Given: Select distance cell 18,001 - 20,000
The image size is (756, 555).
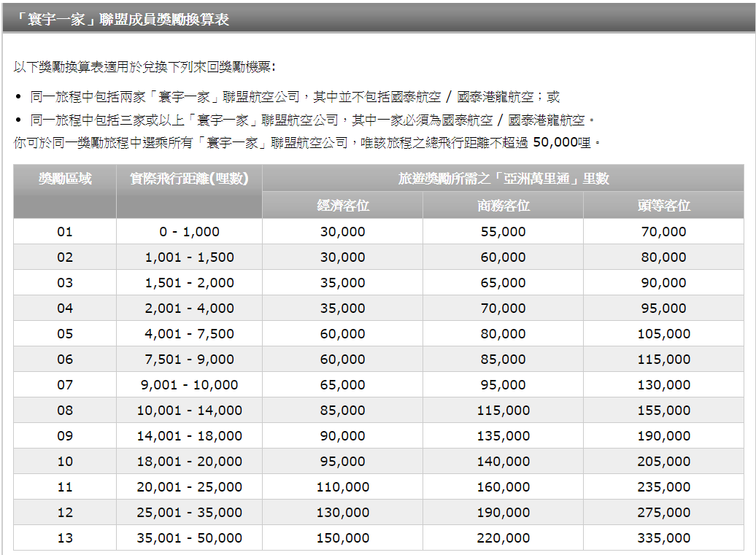Looking at the screenshot, I should tap(190, 462).
